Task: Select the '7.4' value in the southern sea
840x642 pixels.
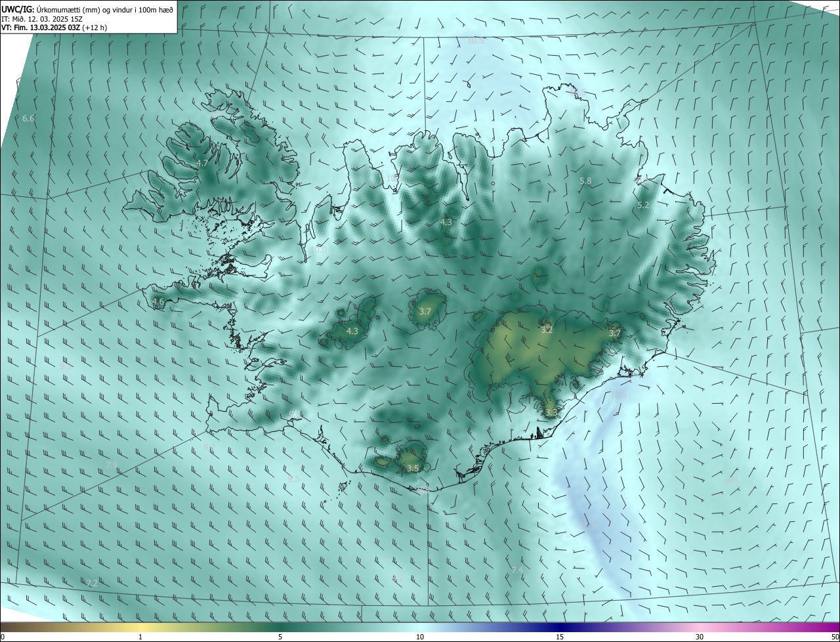Action: click(x=517, y=570)
